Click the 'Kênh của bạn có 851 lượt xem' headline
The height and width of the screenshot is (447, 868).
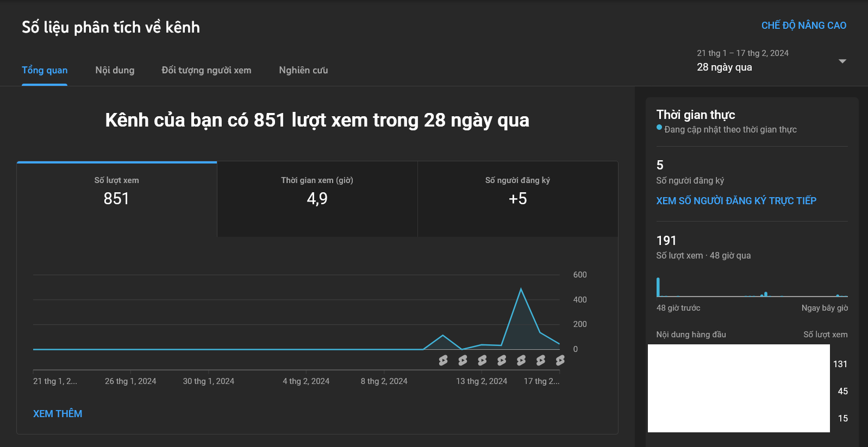click(317, 120)
